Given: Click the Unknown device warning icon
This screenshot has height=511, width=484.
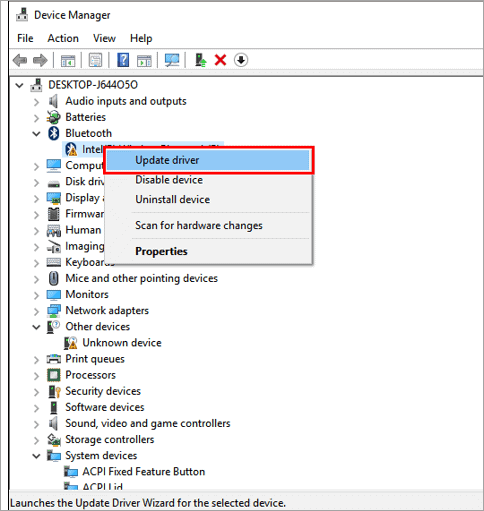Looking at the screenshot, I should (71, 343).
